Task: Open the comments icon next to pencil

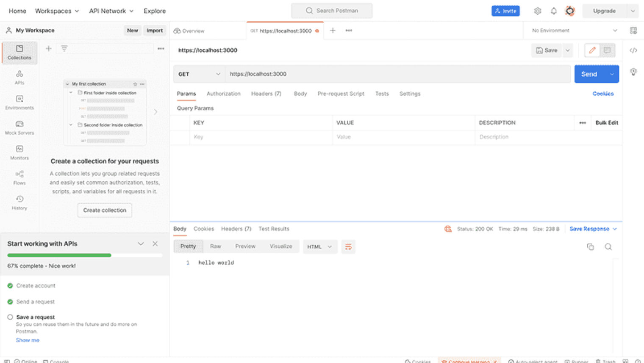Action: click(x=607, y=50)
